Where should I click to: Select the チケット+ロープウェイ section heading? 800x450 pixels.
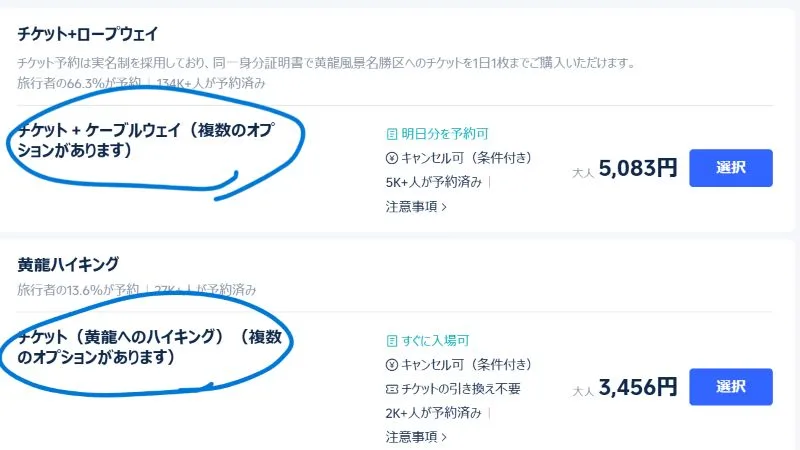[88, 35]
